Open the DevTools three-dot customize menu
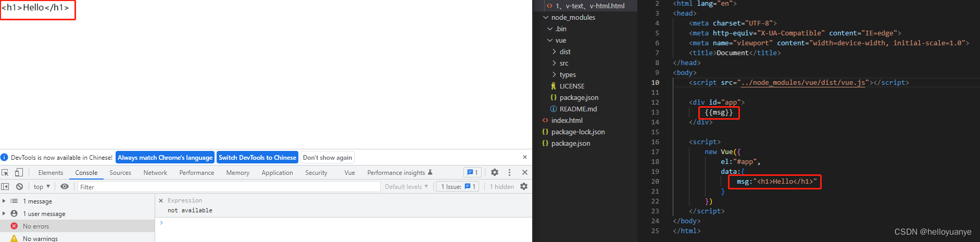The height and width of the screenshot is (242, 980). tap(509, 172)
